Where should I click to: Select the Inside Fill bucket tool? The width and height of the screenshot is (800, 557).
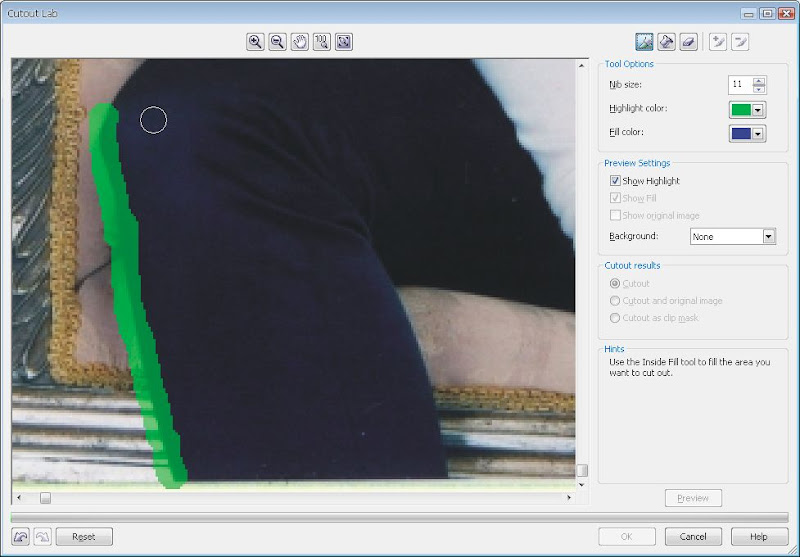[666, 42]
